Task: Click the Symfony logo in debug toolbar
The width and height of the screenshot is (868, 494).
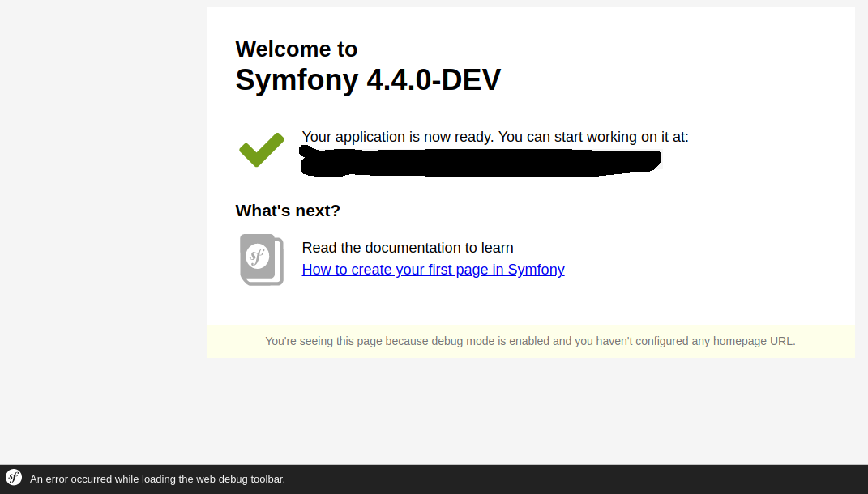Action: tap(14, 478)
